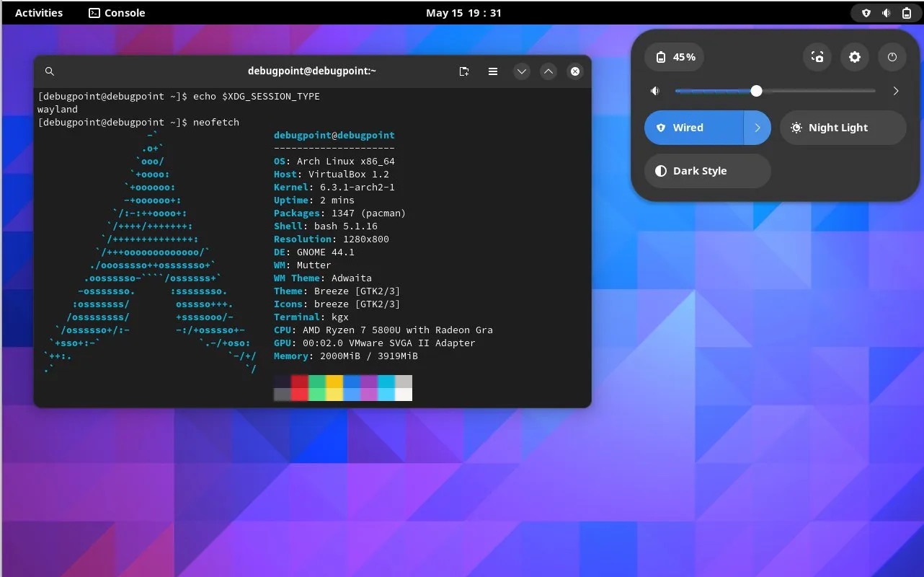Take a screenshot from quick settings
Image resolution: width=924 pixels, height=577 pixels.
pyautogui.click(x=817, y=56)
